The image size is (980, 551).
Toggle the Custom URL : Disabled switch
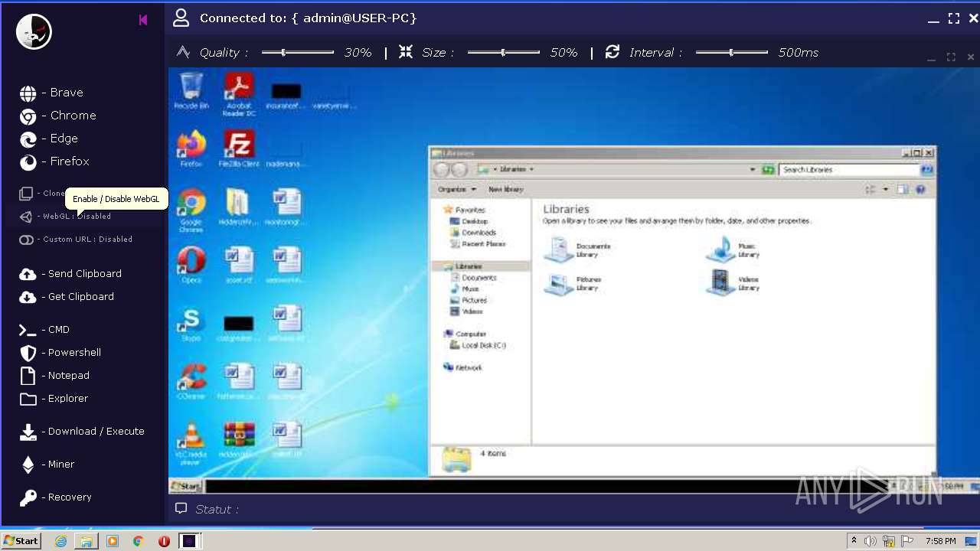(x=76, y=240)
